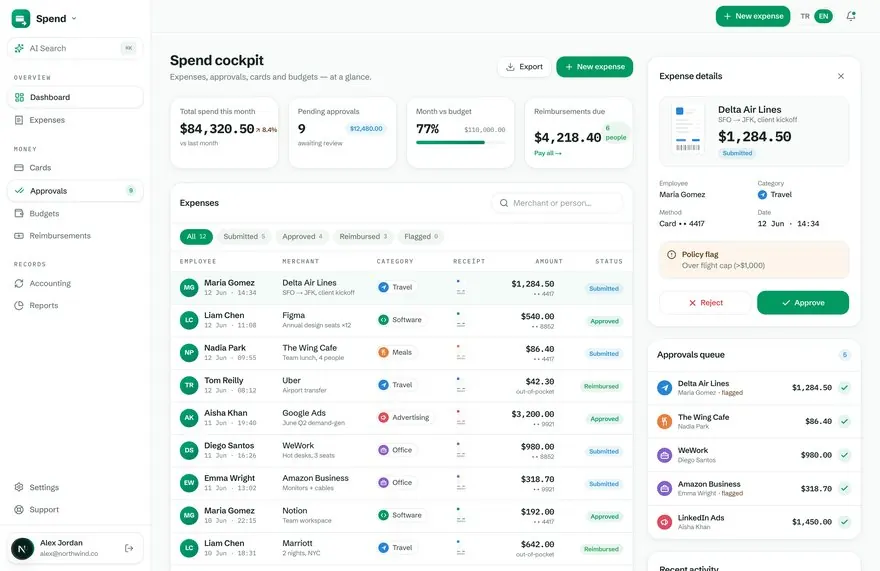Image resolution: width=880 pixels, height=571 pixels.
Task: Approve LinkedIn Ads checkmark in queue
Action: pyautogui.click(x=845, y=522)
